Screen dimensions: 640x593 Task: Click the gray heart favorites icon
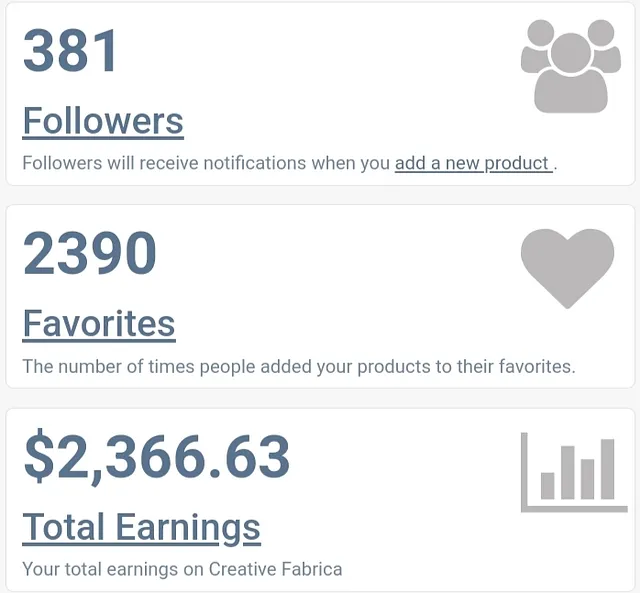[x=567, y=269]
